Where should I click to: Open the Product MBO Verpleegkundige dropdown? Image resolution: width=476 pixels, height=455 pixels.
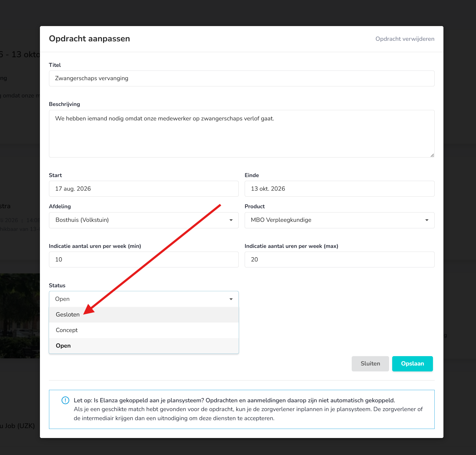pos(340,220)
